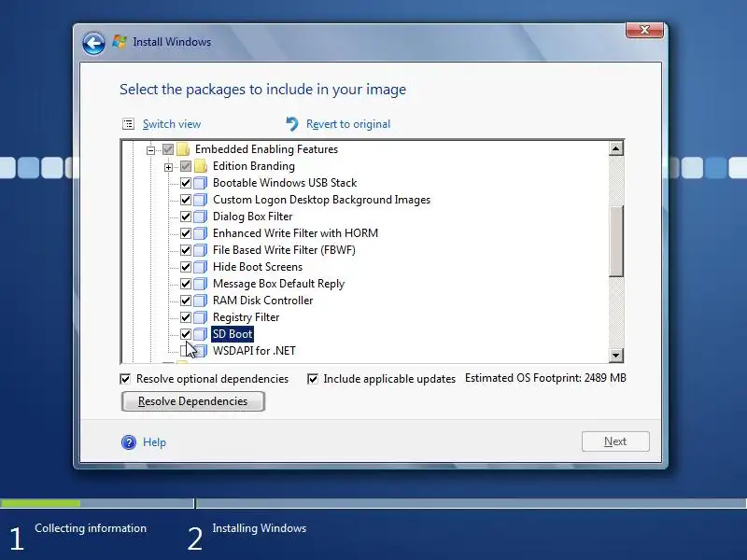Uncheck the Registry Filter checkbox
Image resolution: width=747 pixels, height=560 pixels.
point(186,317)
